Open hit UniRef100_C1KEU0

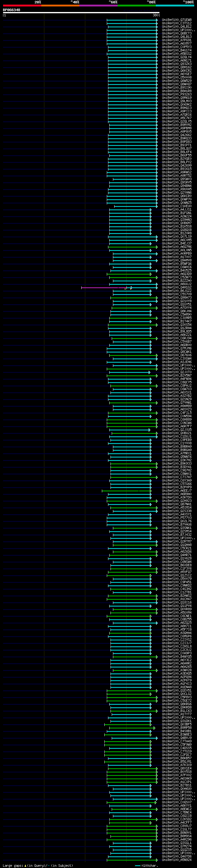(x=177, y=206)
